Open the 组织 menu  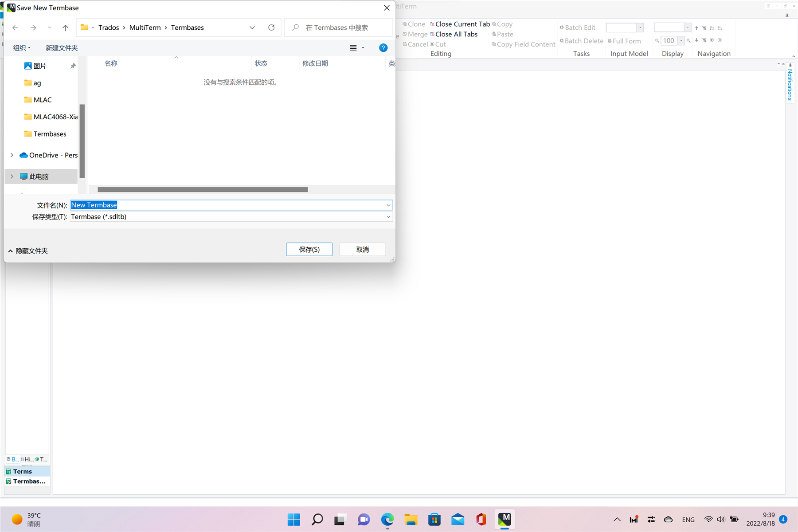[x=22, y=48]
